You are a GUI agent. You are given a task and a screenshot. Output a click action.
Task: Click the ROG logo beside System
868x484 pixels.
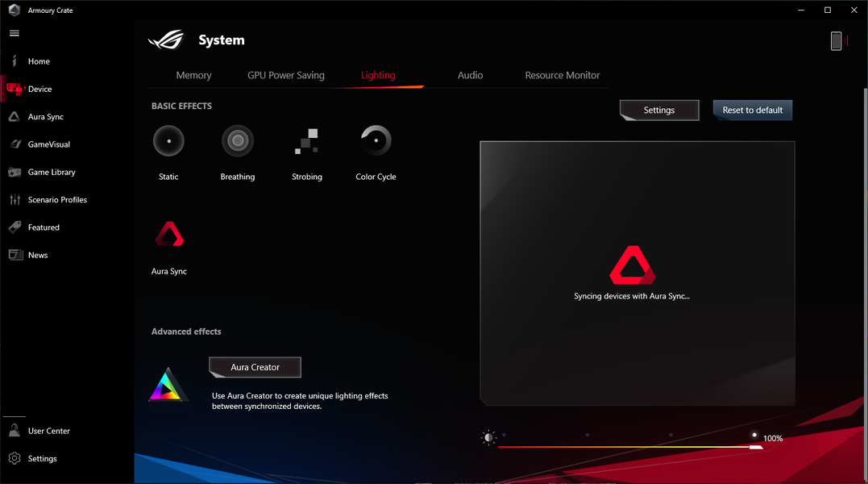pos(166,40)
